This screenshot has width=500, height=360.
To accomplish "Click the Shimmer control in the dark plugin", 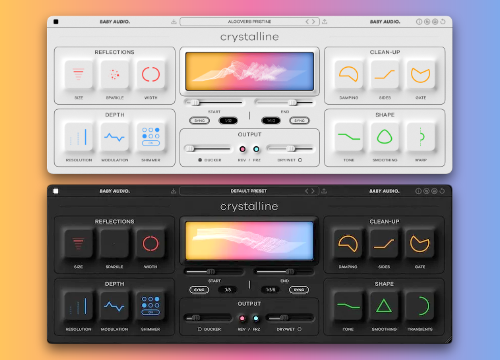I will point(150,306).
